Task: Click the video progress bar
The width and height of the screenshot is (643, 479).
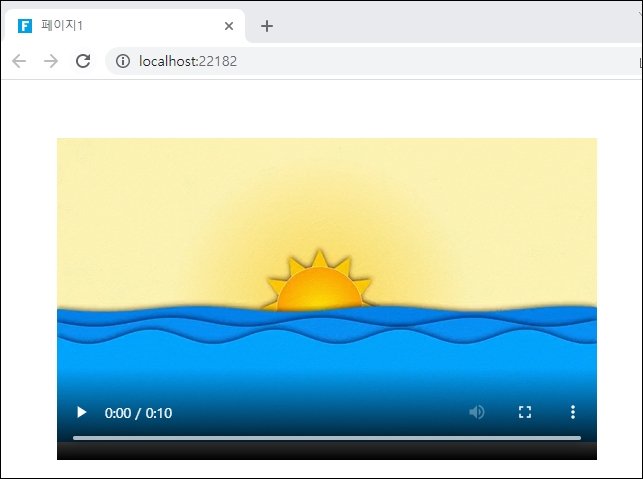Action: tap(326, 438)
